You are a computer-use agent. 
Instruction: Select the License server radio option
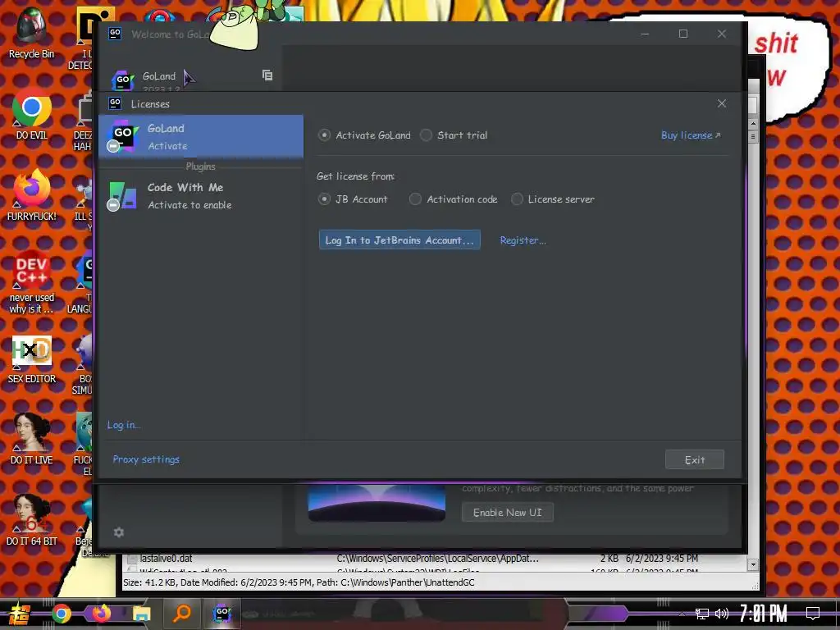click(517, 199)
